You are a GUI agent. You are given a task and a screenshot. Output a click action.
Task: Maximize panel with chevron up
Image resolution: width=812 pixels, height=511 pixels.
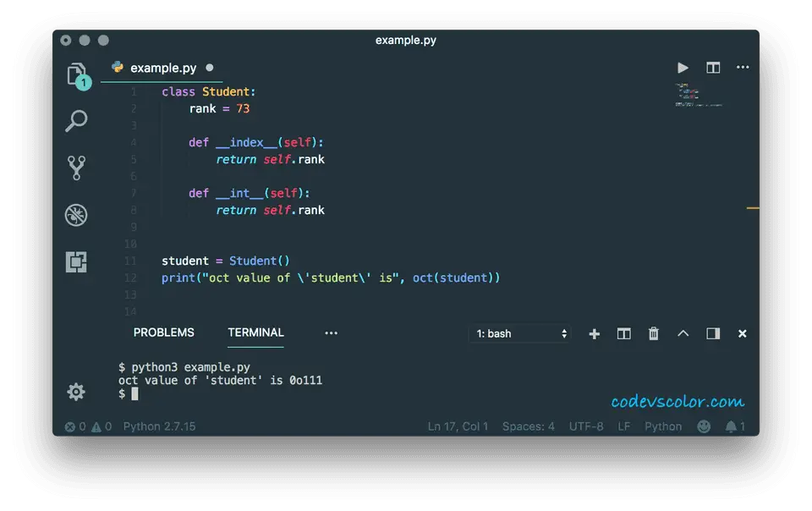[683, 333]
